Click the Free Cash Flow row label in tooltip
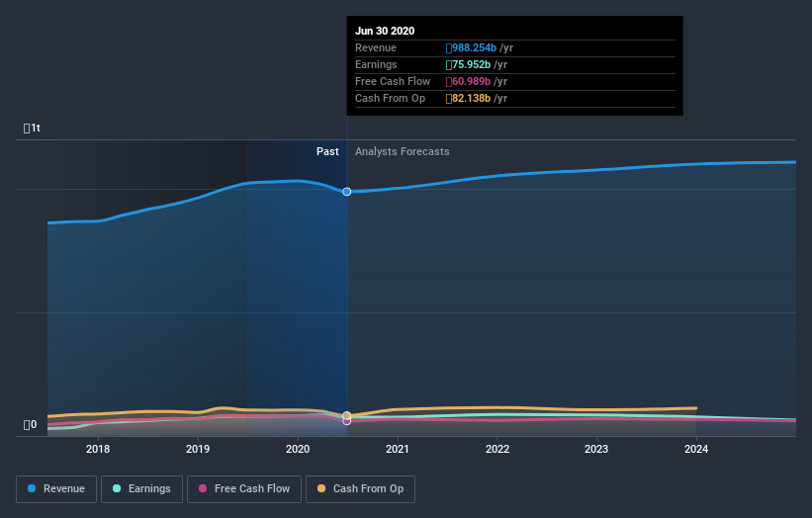Screen dimensions: 812x518 pos(393,81)
